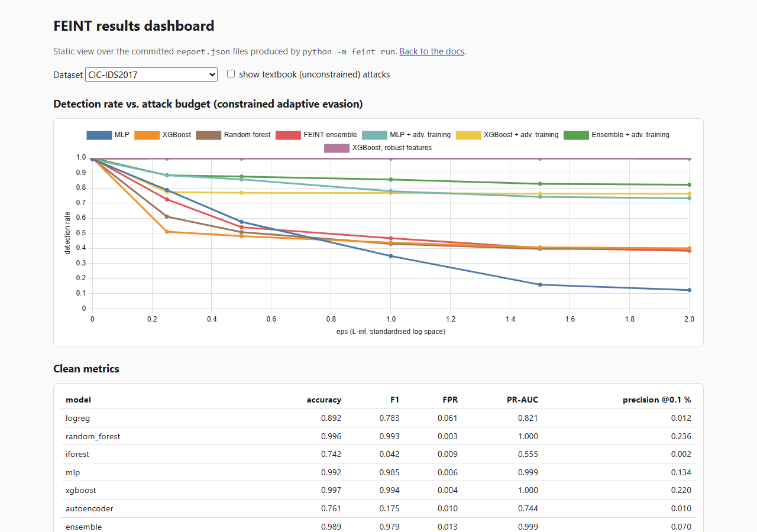Toggle Ensemble + adv. training legend entry
The image size is (757, 532).
[x=617, y=135]
